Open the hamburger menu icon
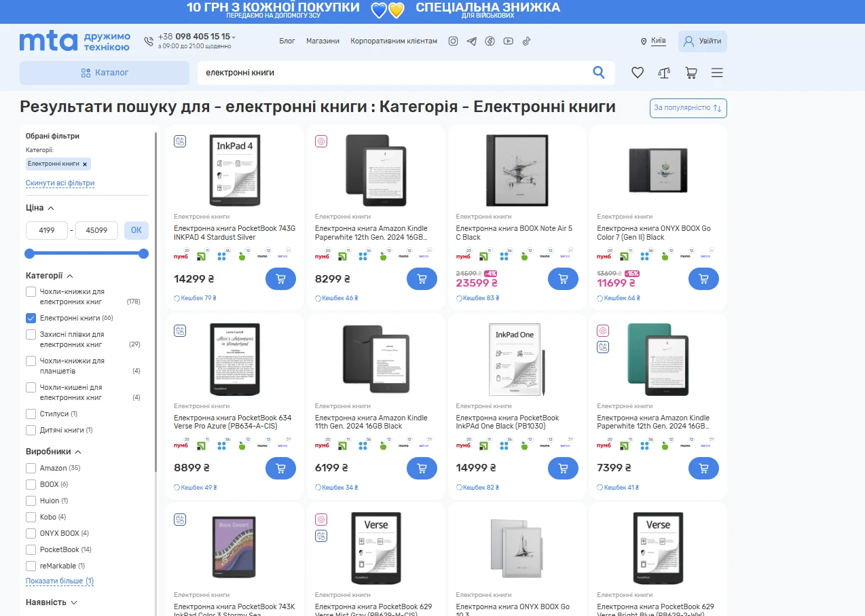The height and width of the screenshot is (616, 865). (x=717, y=73)
